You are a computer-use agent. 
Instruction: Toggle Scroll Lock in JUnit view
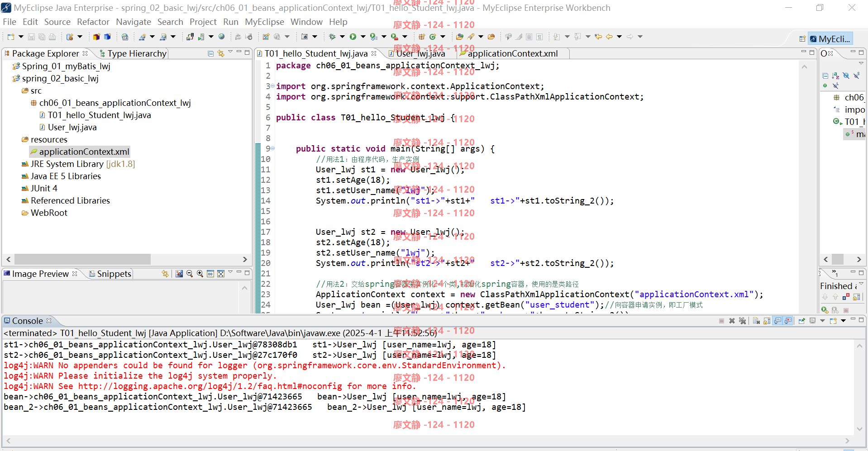[856, 297]
